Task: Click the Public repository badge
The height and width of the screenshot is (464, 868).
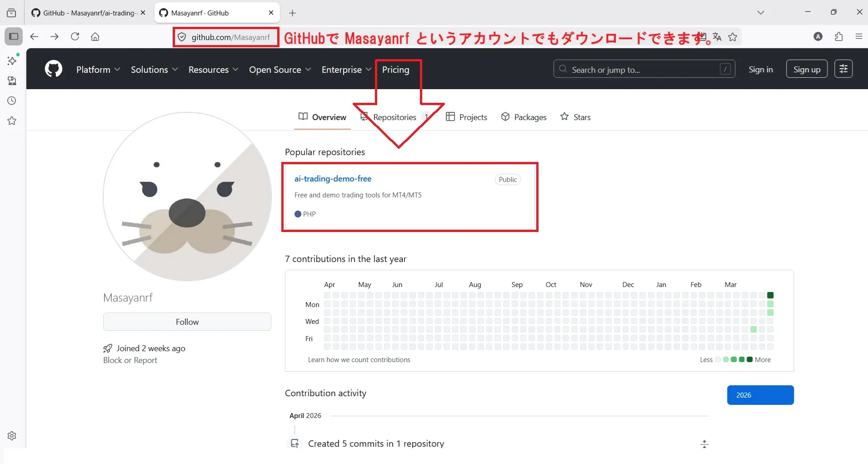Action: [508, 180]
